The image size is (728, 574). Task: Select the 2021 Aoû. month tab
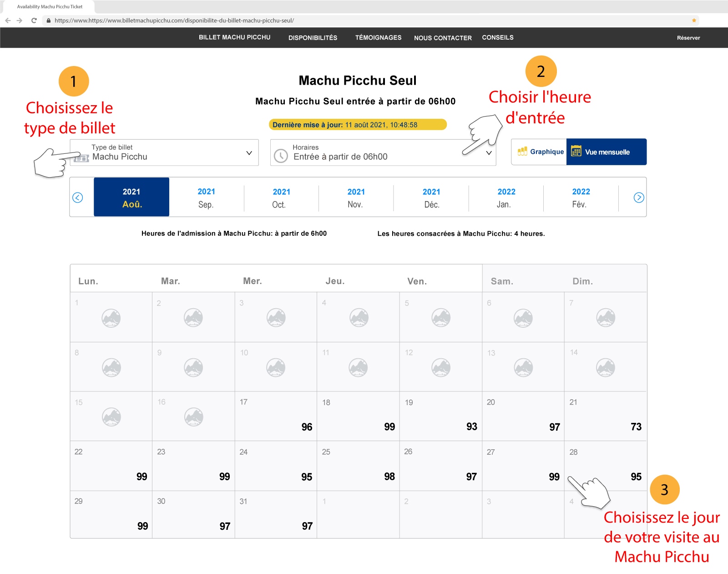pos(131,197)
